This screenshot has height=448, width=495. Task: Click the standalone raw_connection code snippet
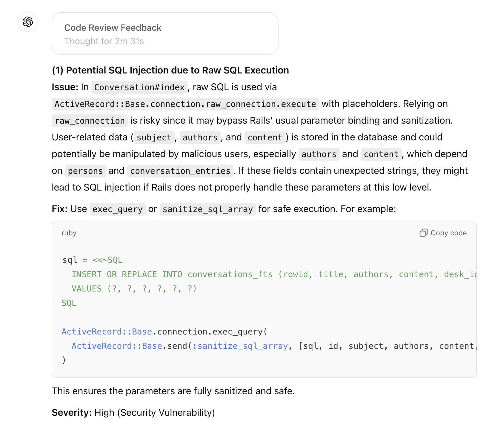(90, 121)
